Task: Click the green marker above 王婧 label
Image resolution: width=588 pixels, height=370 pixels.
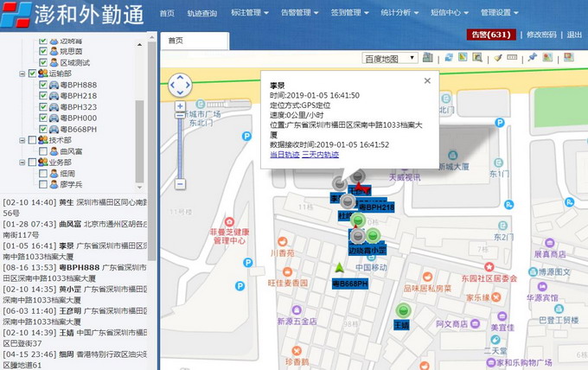Action: click(x=403, y=310)
